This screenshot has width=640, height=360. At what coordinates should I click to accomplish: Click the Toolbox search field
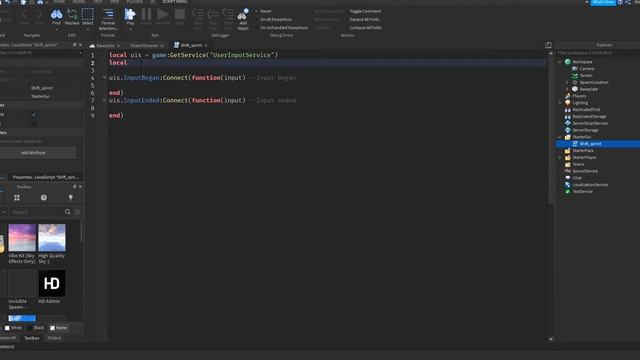click(37, 212)
